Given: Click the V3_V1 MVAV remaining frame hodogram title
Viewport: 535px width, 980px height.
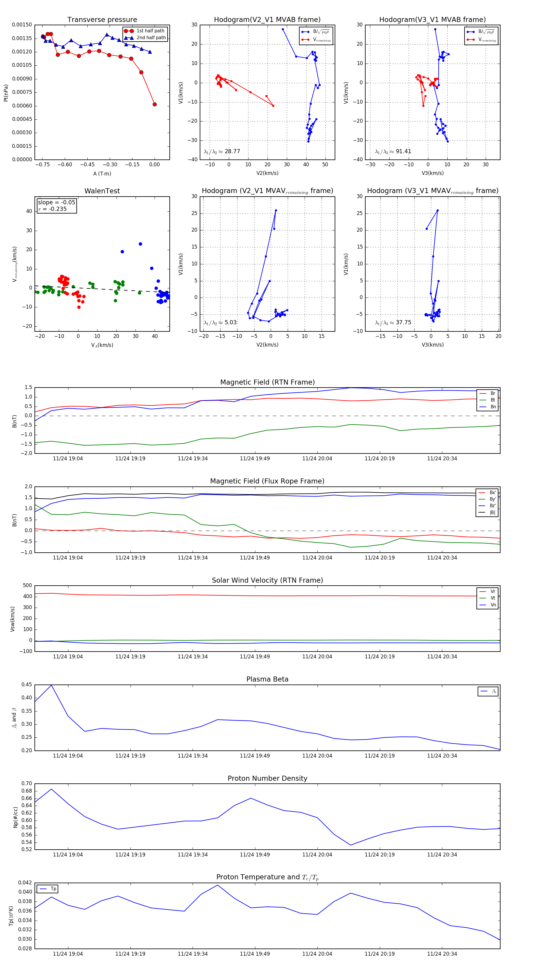Looking at the screenshot, I should 432,191.
